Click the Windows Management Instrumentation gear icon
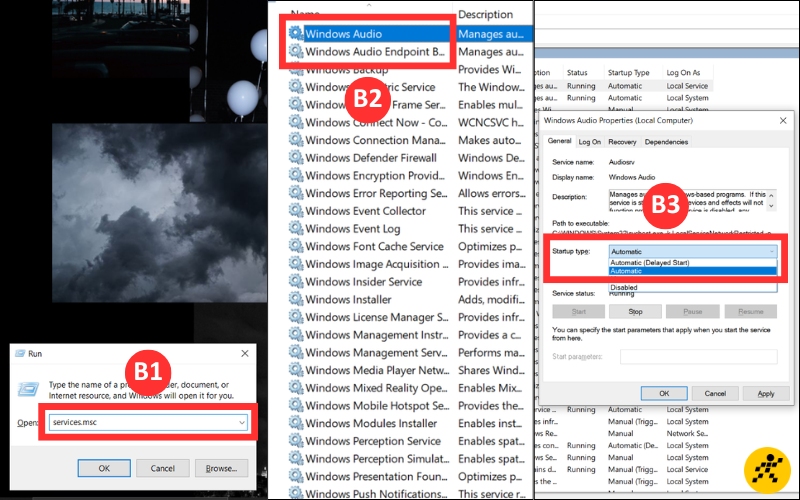Screen dimensions: 800x500 pos(295,334)
